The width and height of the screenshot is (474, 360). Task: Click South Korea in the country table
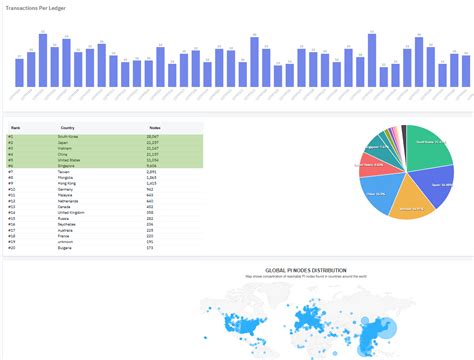(x=68, y=137)
